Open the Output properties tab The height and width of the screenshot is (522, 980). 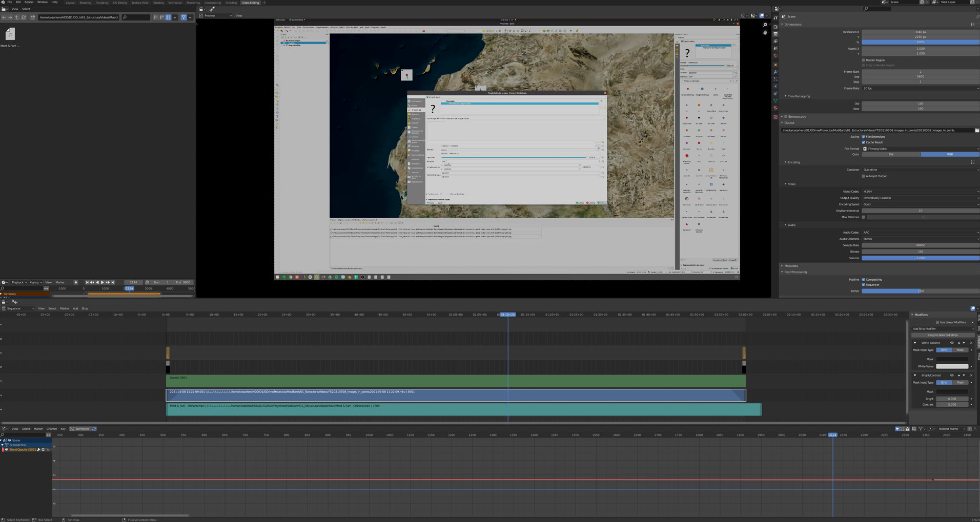click(x=775, y=34)
